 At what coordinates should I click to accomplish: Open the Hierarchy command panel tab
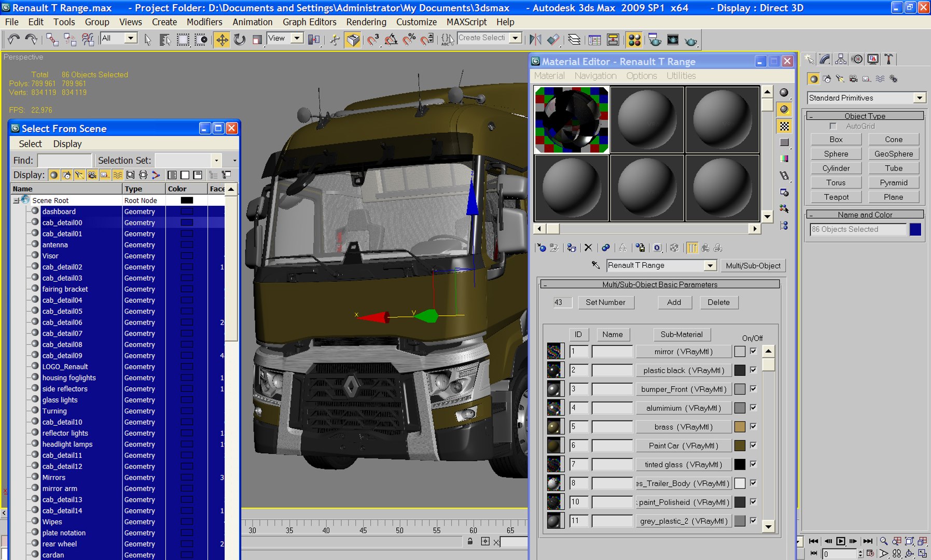click(x=841, y=59)
